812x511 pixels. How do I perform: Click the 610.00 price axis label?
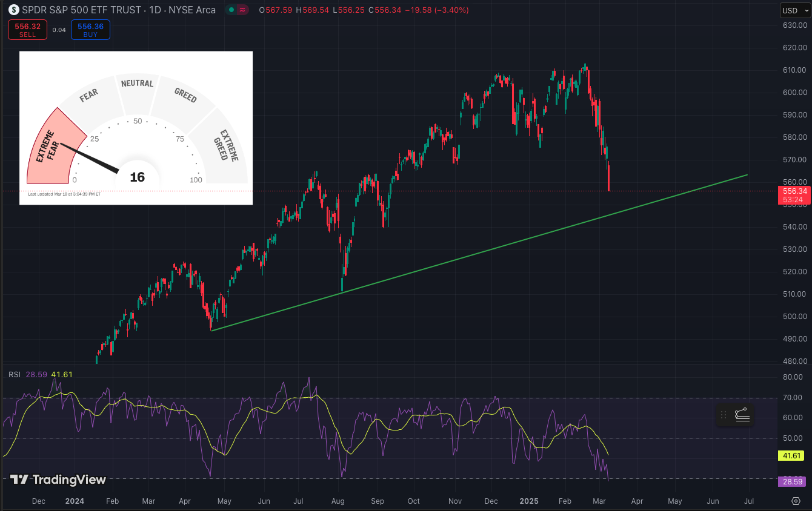(794, 70)
